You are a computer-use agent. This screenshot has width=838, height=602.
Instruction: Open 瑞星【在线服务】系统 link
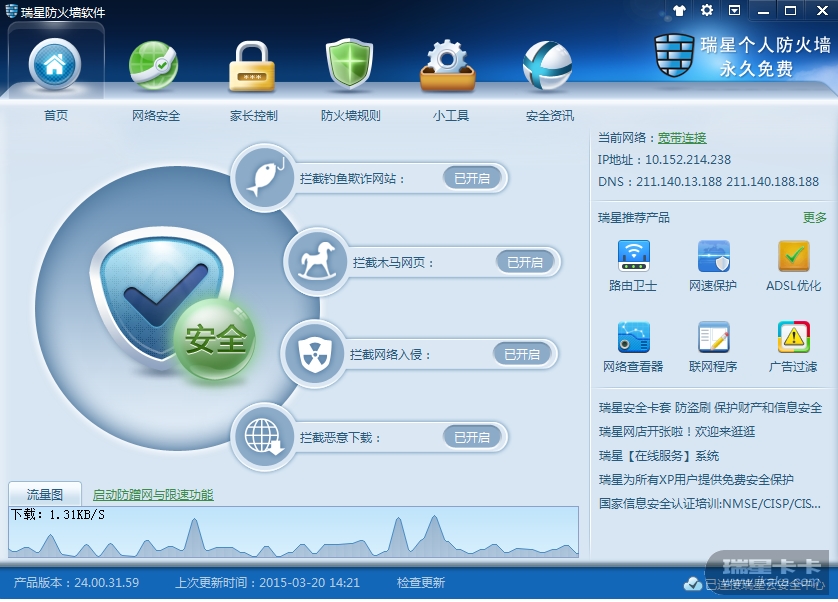pos(658,456)
